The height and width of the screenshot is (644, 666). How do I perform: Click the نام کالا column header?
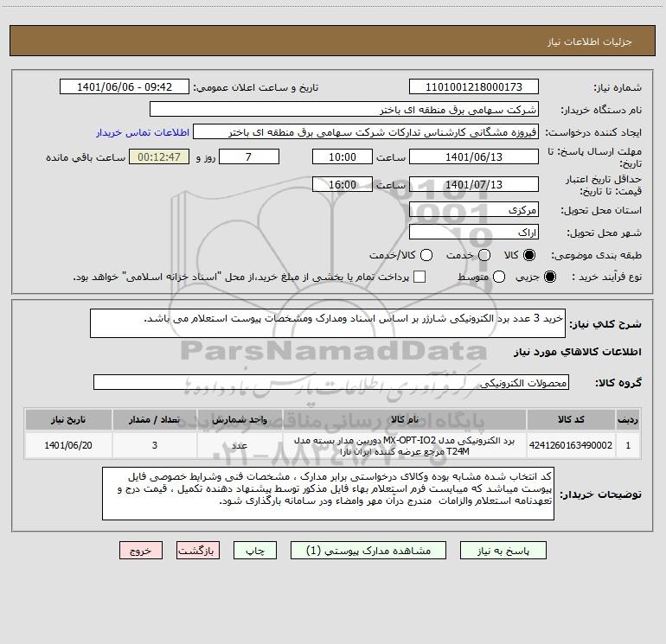405,419
